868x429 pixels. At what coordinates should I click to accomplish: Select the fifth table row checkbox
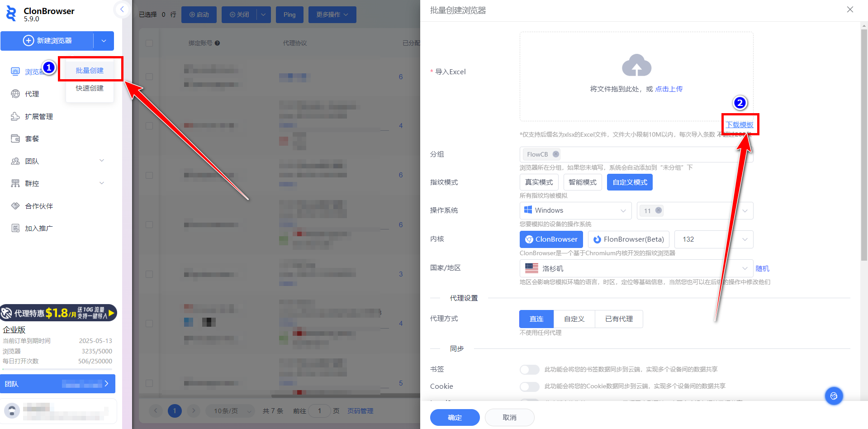coord(149,274)
